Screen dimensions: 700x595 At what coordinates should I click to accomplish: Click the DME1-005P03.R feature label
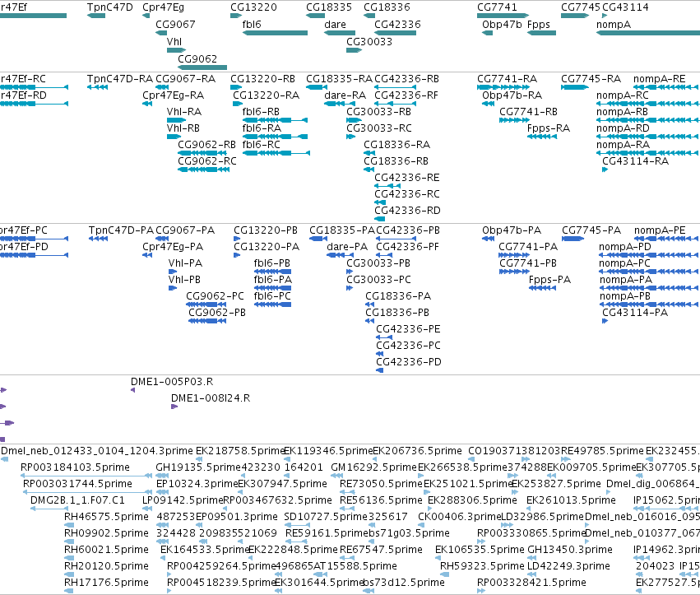click(x=172, y=382)
